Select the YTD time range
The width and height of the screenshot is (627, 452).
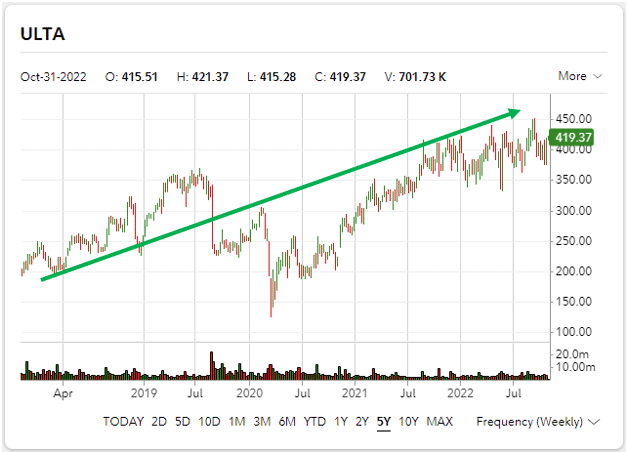pos(315,422)
